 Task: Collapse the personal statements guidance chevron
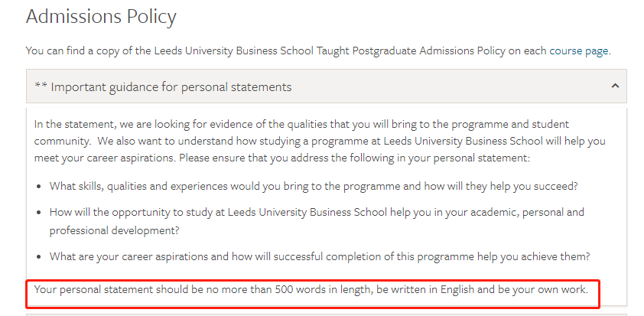coord(615,86)
